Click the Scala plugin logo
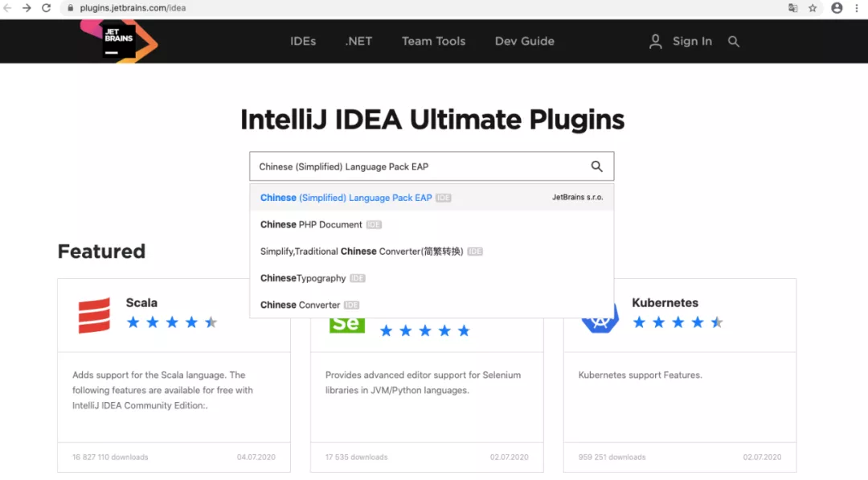 [94, 315]
